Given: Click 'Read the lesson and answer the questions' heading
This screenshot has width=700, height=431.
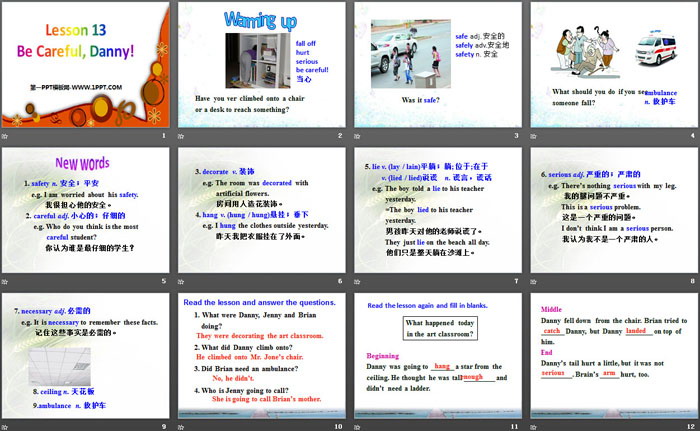Looking at the screenshot, I should 261,301.
